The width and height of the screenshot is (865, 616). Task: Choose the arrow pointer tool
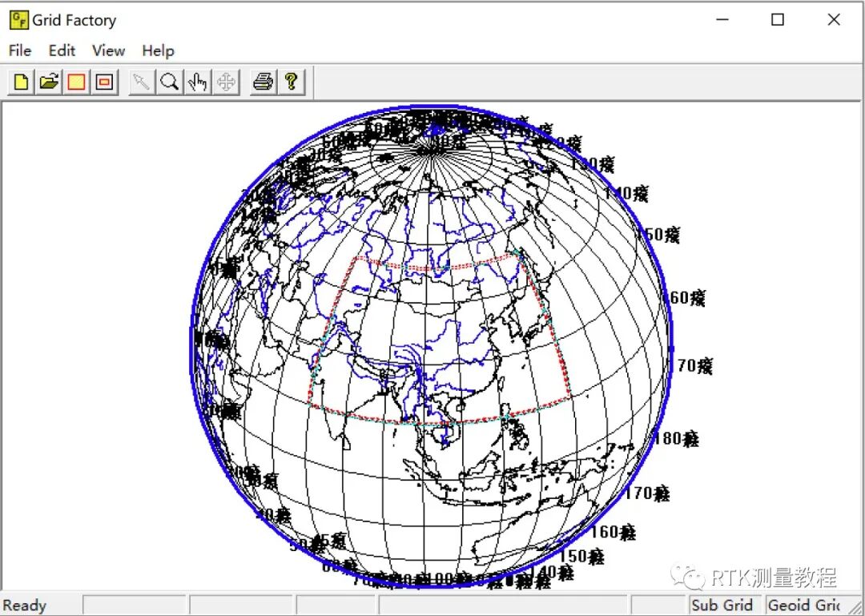click(x=142, y=83)
